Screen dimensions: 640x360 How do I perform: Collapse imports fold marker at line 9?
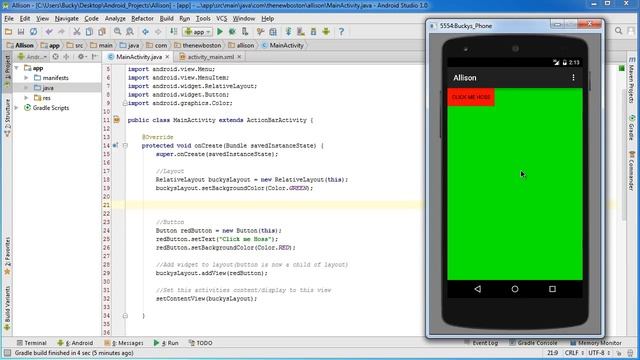pyautogui.click(x=125, y=103)
